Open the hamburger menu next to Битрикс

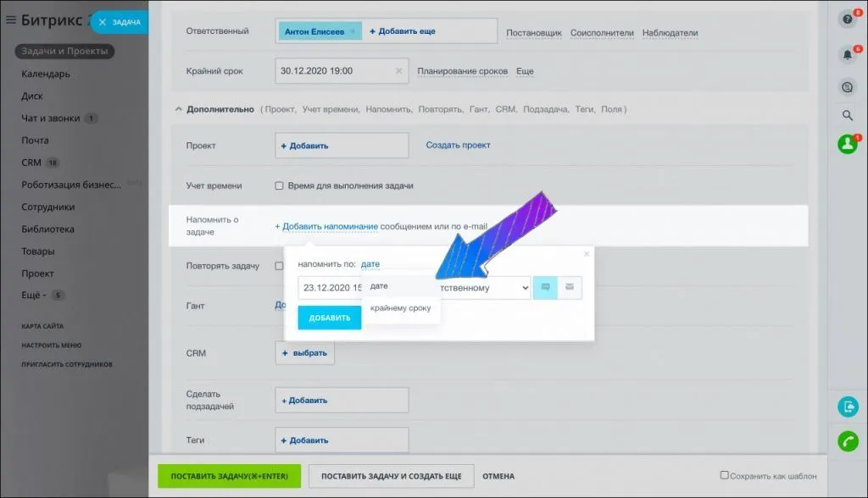(x=11, y=19)
